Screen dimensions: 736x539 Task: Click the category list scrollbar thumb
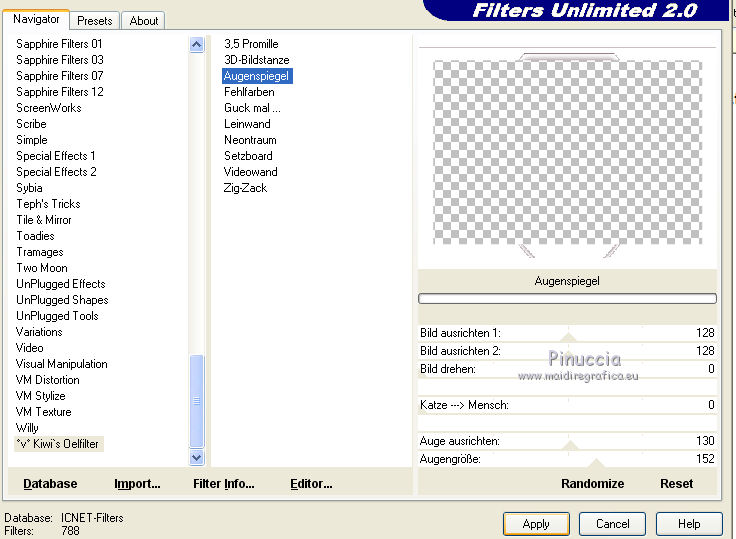pos(197,401)
